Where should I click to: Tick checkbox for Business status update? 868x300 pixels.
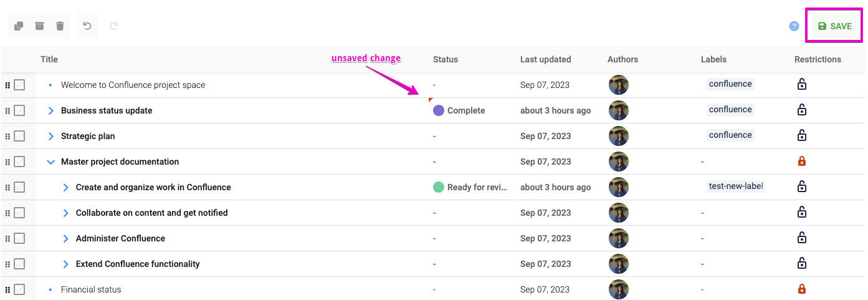point(19,110)
